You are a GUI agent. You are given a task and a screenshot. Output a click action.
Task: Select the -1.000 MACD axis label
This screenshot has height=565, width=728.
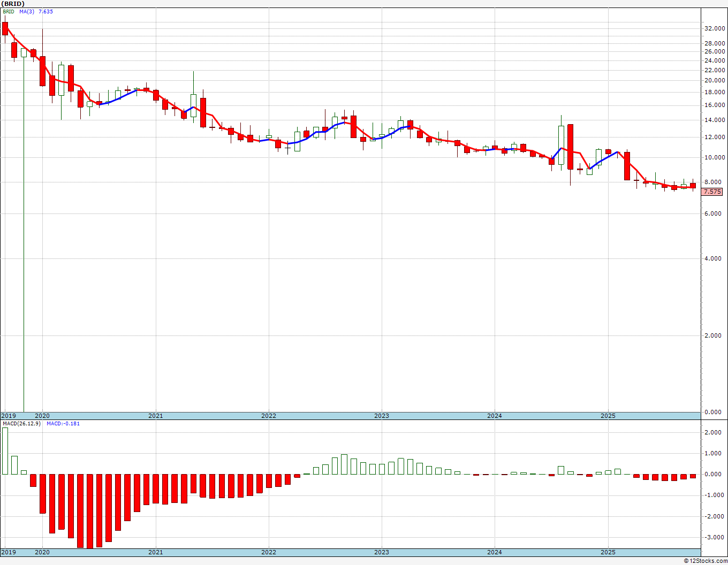[x=715, y=495]
